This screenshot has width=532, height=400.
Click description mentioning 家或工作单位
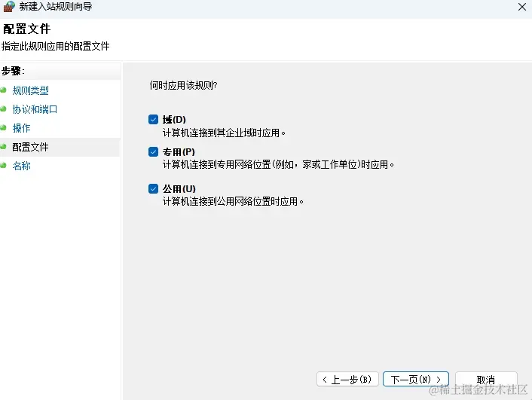[278, 164]
